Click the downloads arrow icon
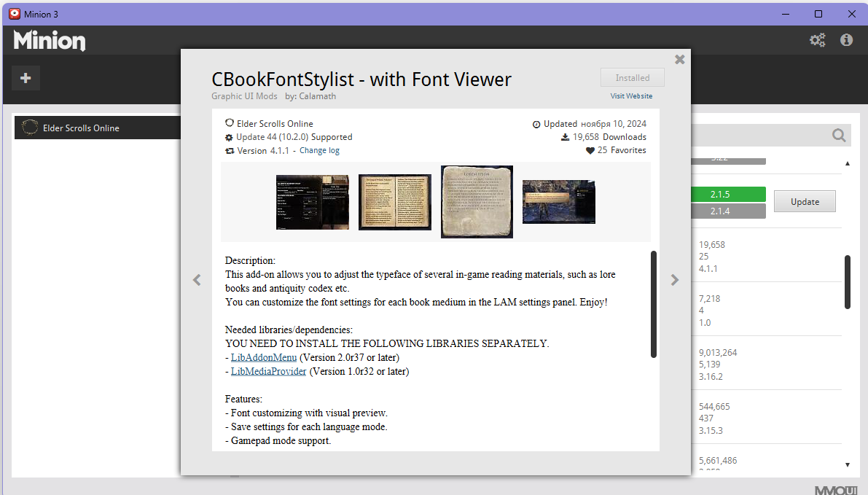Screen dimensions: 868x495 point(566,137)
